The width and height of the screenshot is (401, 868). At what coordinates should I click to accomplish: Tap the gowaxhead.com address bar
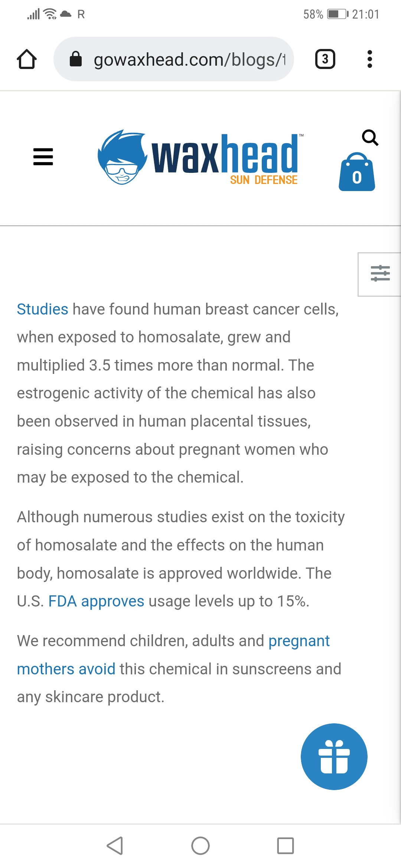tap(189, 59)
